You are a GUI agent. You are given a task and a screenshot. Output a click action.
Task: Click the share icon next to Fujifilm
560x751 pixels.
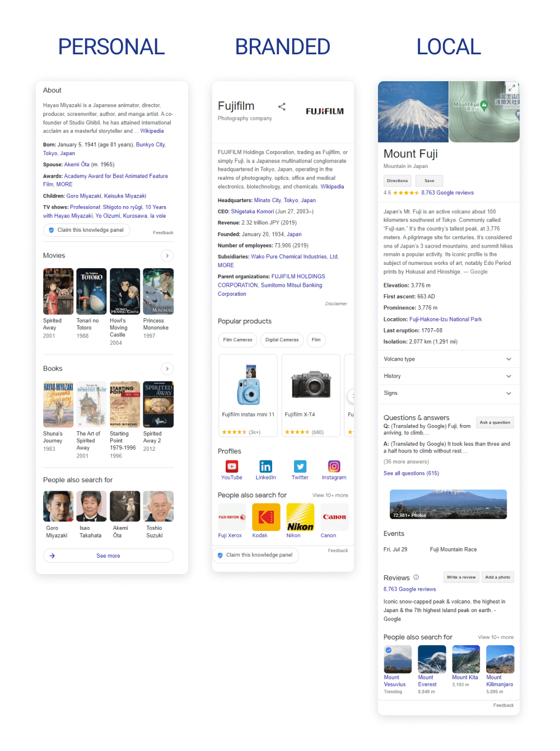[282, 106]
